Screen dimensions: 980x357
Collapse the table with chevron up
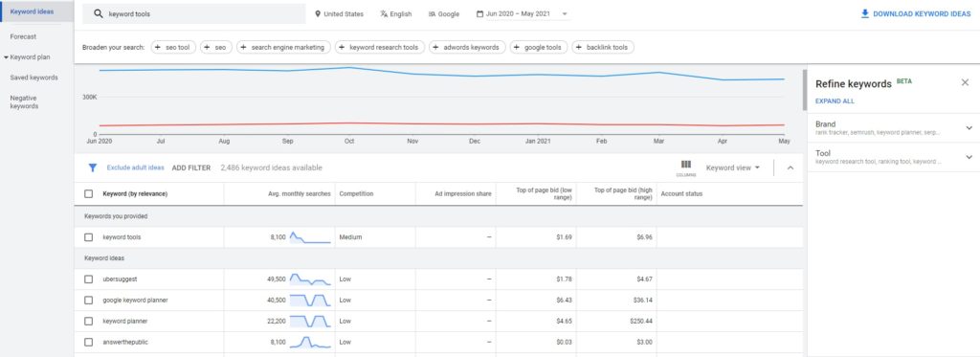click(790, 167)
